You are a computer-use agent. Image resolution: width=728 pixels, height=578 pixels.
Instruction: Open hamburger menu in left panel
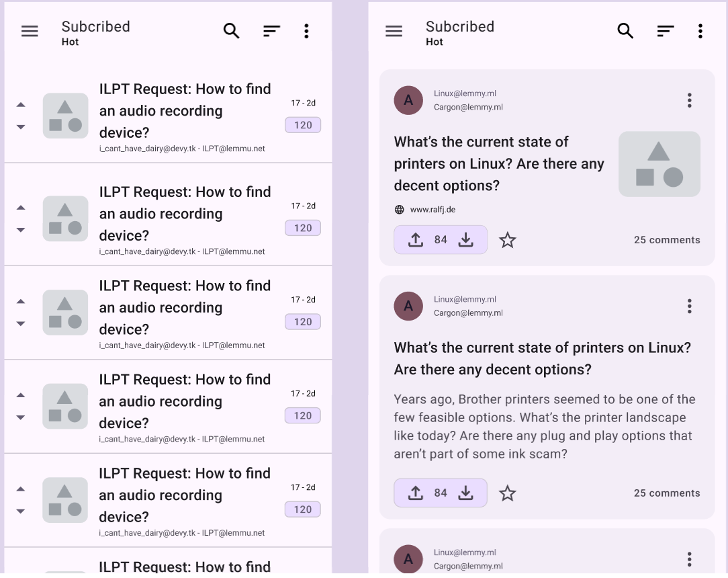(30, 31)
